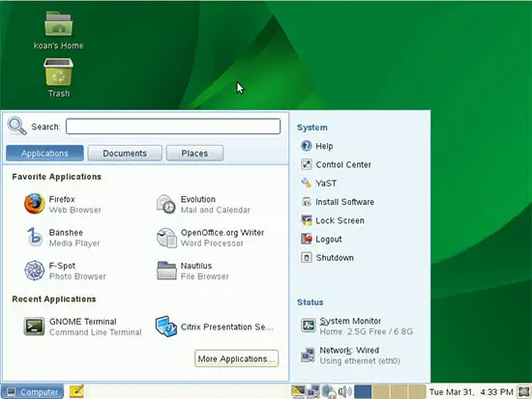The width and height of the screenshot is (532, 399).
Task: Open the Firefox web browser
Action: 63,204
